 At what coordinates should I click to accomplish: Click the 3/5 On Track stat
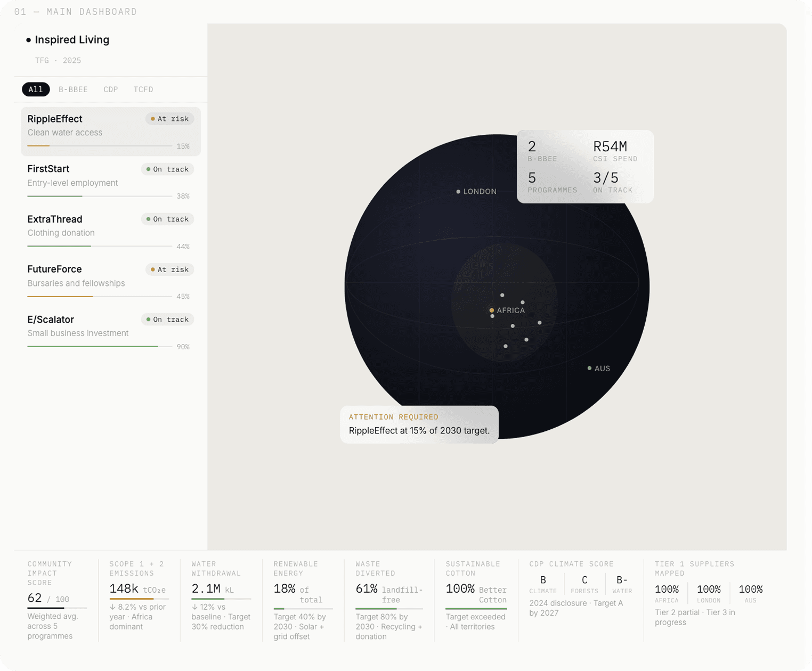(613, 182)
